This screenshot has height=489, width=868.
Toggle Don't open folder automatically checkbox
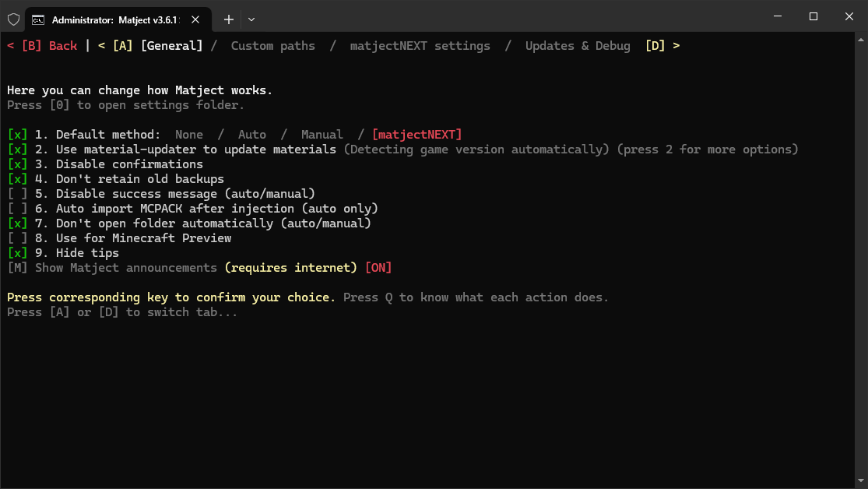[x=17, y=223]
